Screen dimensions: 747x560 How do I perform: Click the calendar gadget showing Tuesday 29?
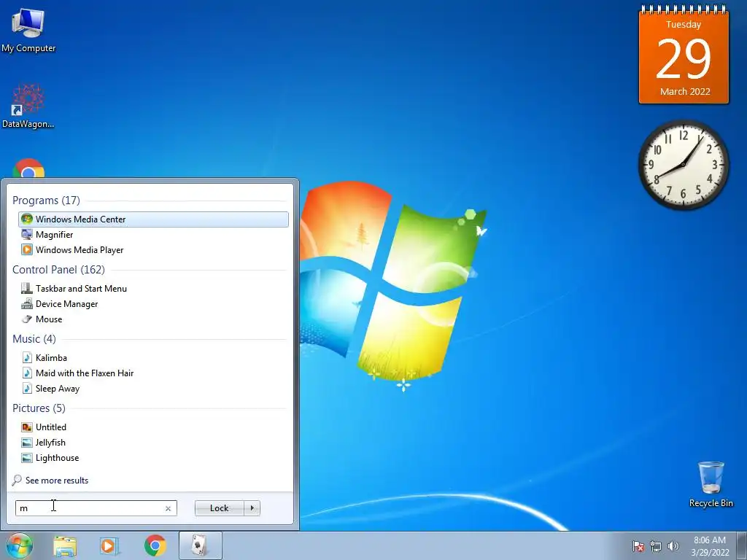coord(684,55)
